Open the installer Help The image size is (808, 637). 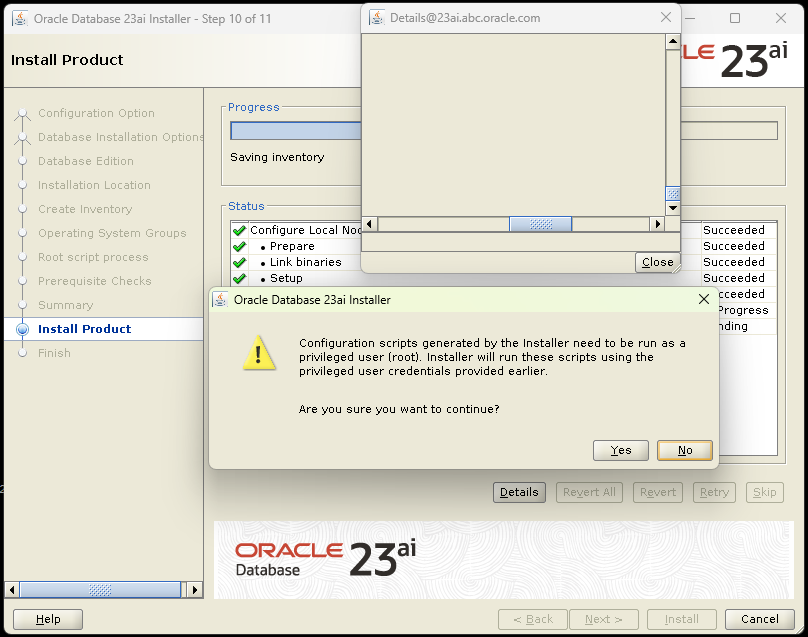point(46,619)
